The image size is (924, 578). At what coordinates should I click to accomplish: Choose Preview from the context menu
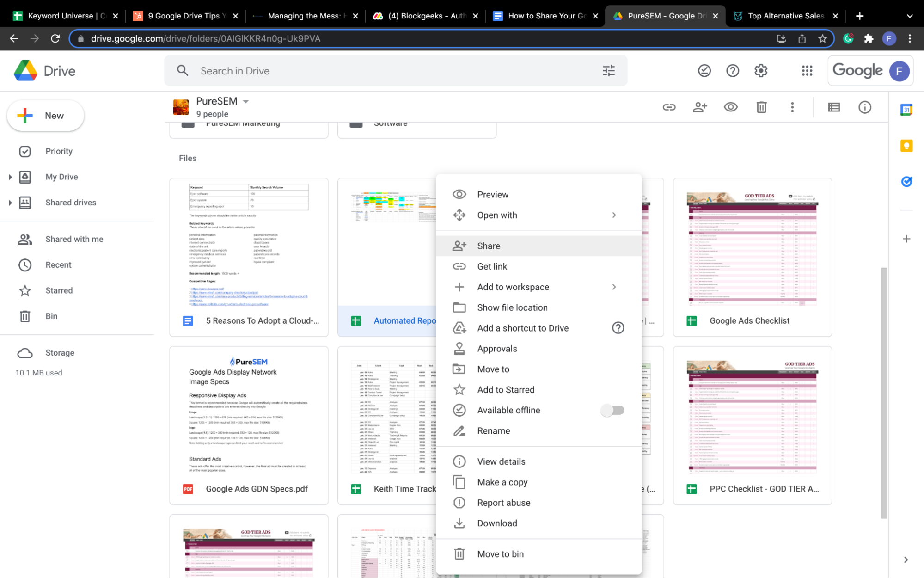[x=538, y=194]
